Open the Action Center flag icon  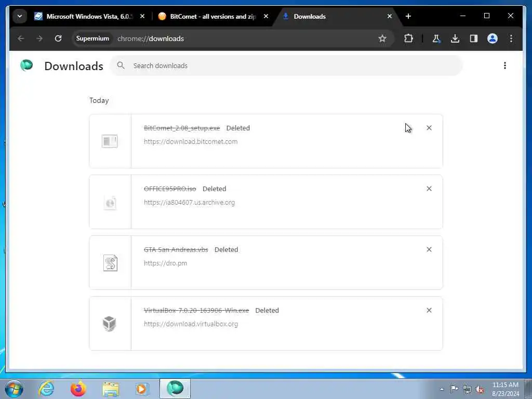454,389
